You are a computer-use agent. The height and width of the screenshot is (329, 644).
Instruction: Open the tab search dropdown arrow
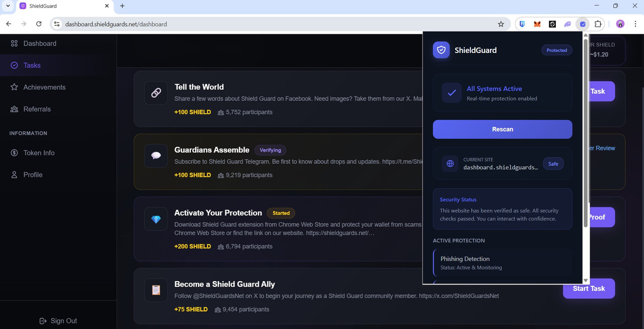point(8,6)
